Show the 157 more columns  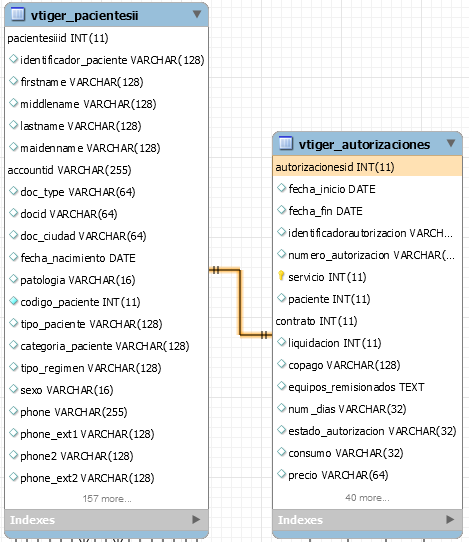tap(107, 498)
